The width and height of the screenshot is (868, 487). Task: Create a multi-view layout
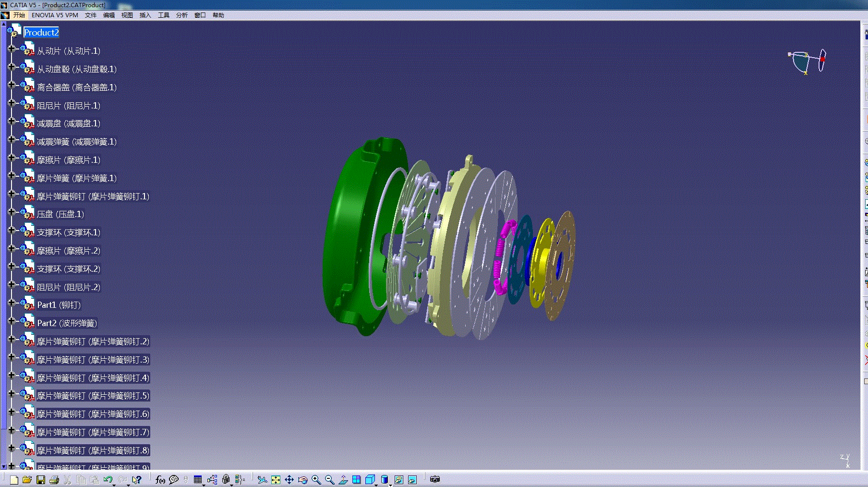[356, 479]
